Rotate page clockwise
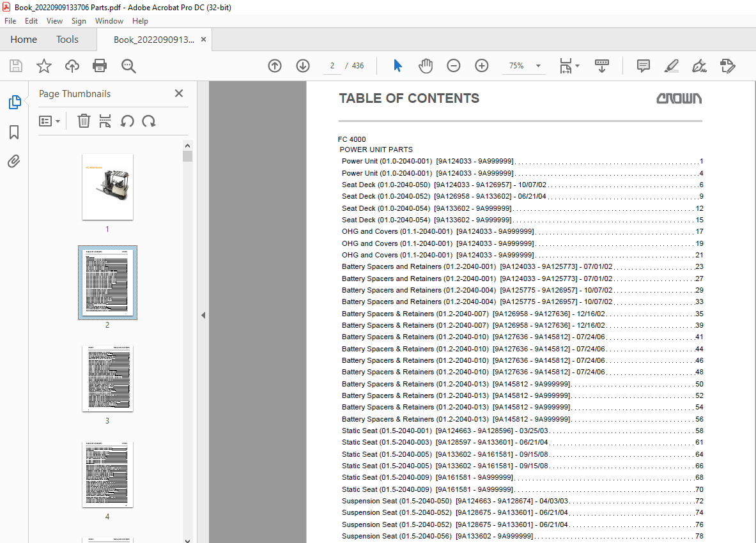The width and height of the screenshot is (756, 543). pyautogui.click(x=148, y=121)
